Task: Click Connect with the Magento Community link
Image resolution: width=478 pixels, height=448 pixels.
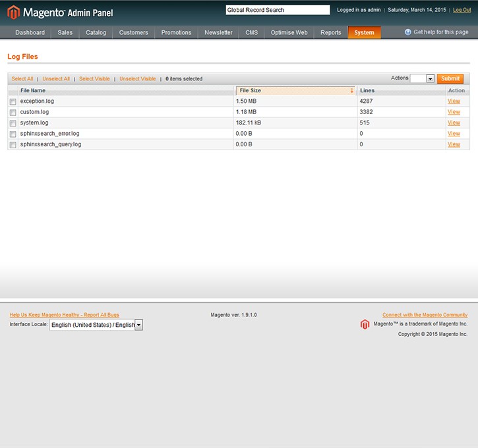Action: (425, 315)
